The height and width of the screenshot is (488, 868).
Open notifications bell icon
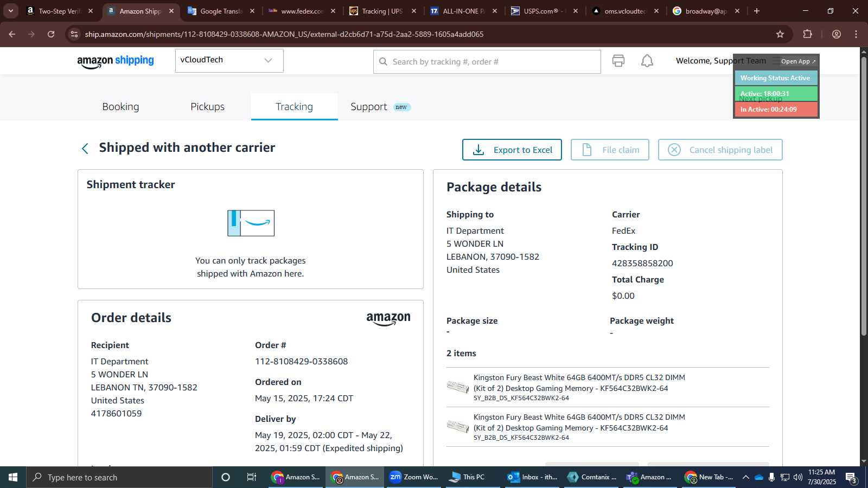(x=647, y=61)
